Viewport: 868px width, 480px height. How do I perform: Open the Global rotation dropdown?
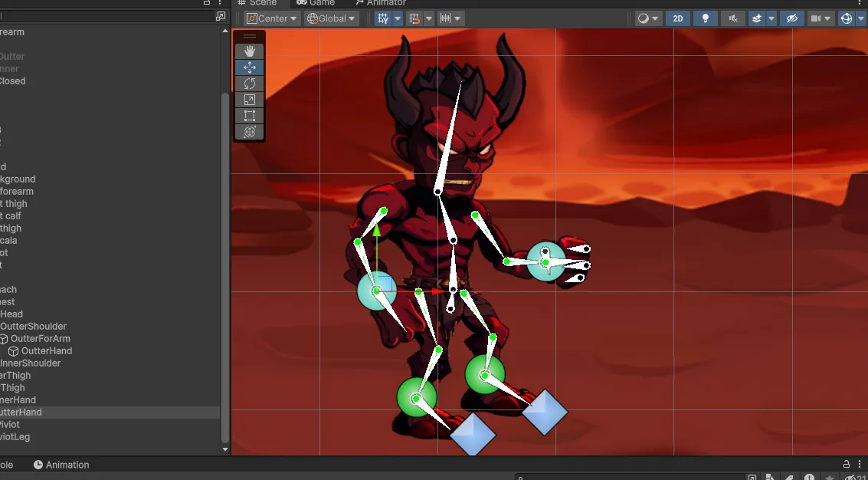[331, 18]
